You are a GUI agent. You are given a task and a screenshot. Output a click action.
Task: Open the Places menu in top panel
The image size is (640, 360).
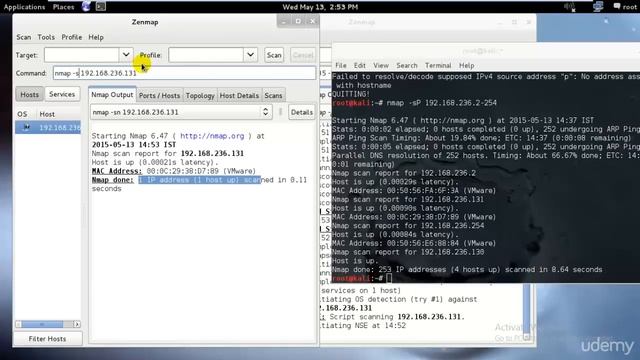pyautogui.click(x=63, y=7)
